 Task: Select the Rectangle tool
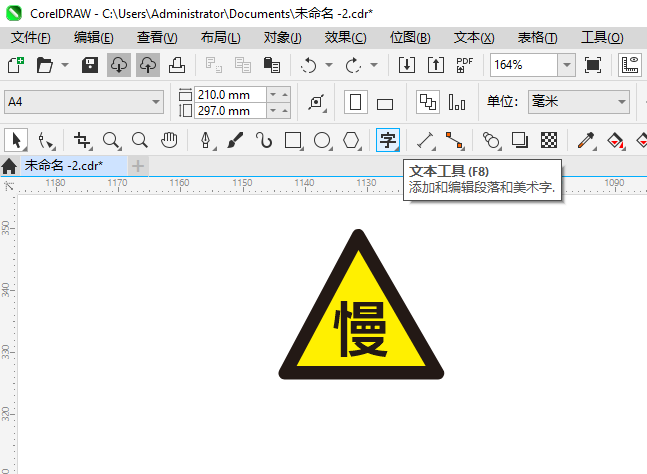pyautogui.click(x=293, y=140)
